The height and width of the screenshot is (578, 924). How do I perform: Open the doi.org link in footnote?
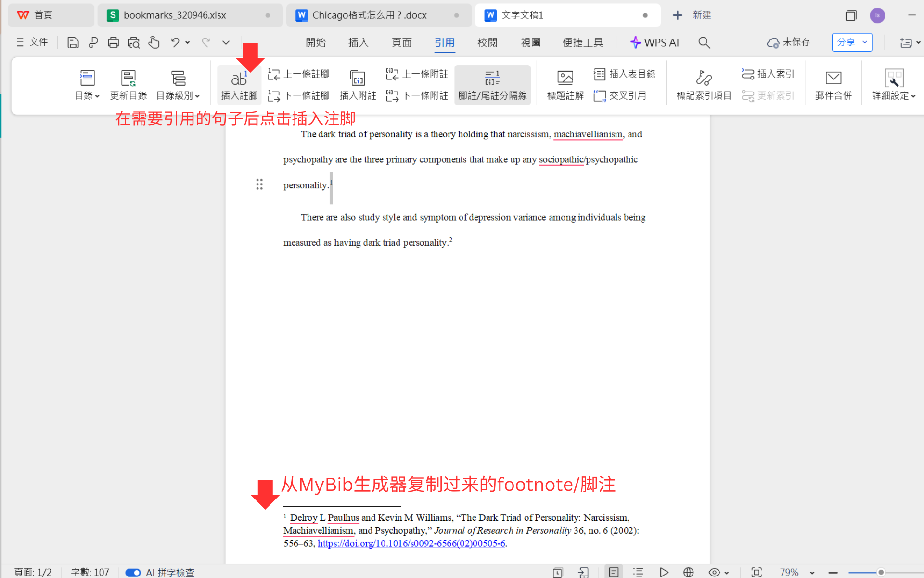[x=411, y=543]
